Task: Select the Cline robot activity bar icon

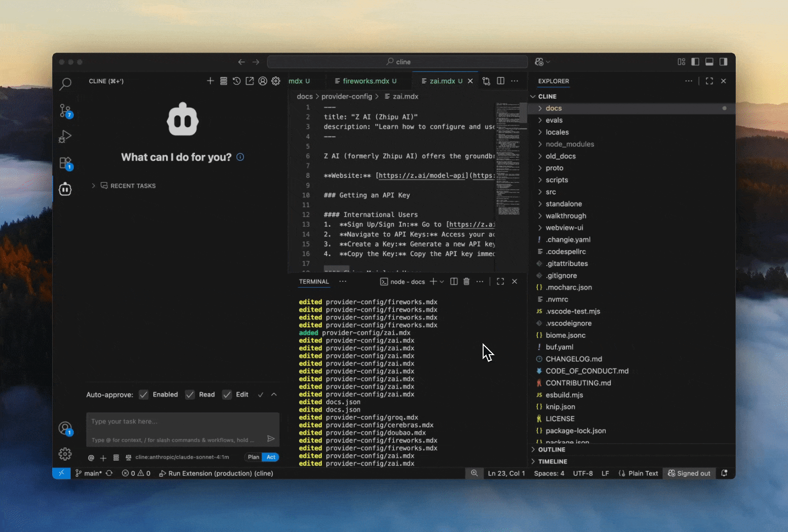Action: pos(65,189)
